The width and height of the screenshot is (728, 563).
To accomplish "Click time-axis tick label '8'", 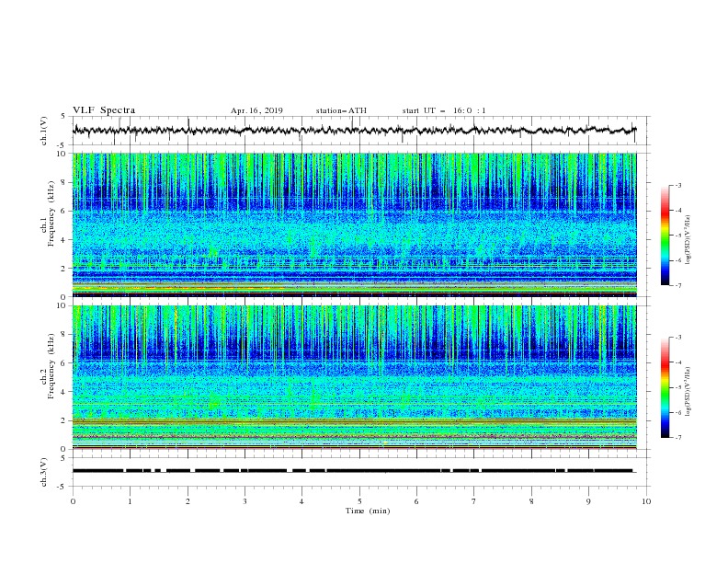I will click(531, 501).
